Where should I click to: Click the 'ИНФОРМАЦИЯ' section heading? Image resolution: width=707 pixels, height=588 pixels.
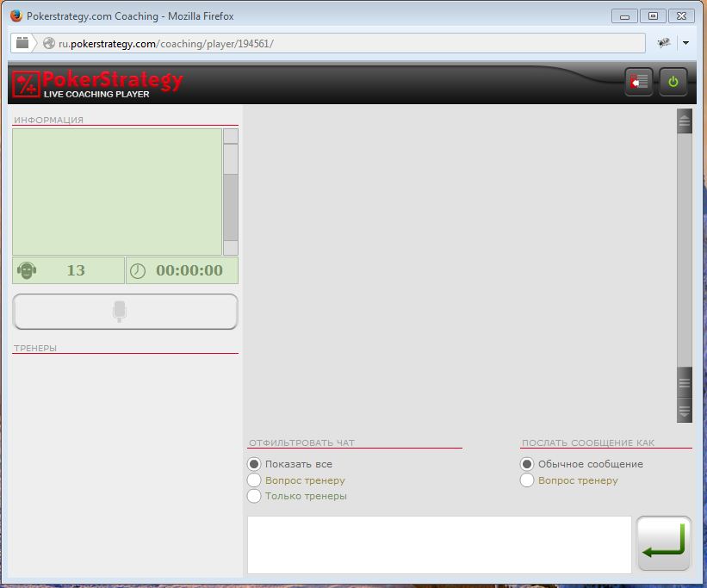[49, 120]
